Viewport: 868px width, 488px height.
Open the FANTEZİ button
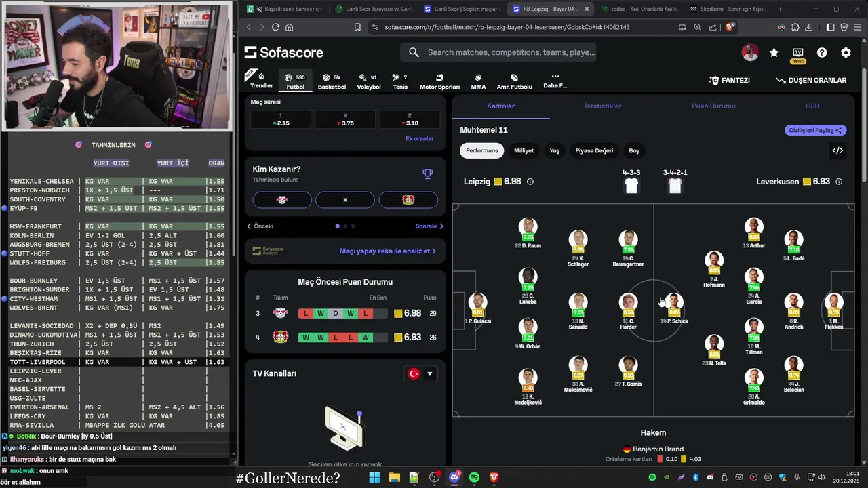coord(730,80)
